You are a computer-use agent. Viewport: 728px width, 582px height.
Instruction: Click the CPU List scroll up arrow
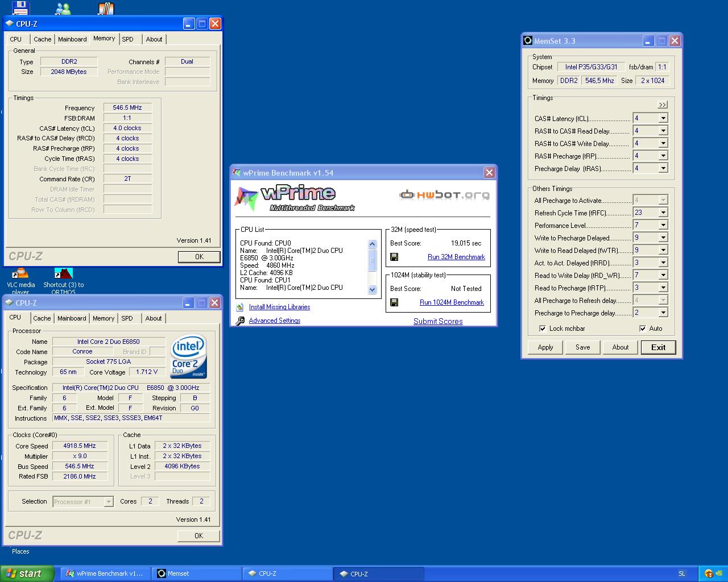click(x=373, y=244)
